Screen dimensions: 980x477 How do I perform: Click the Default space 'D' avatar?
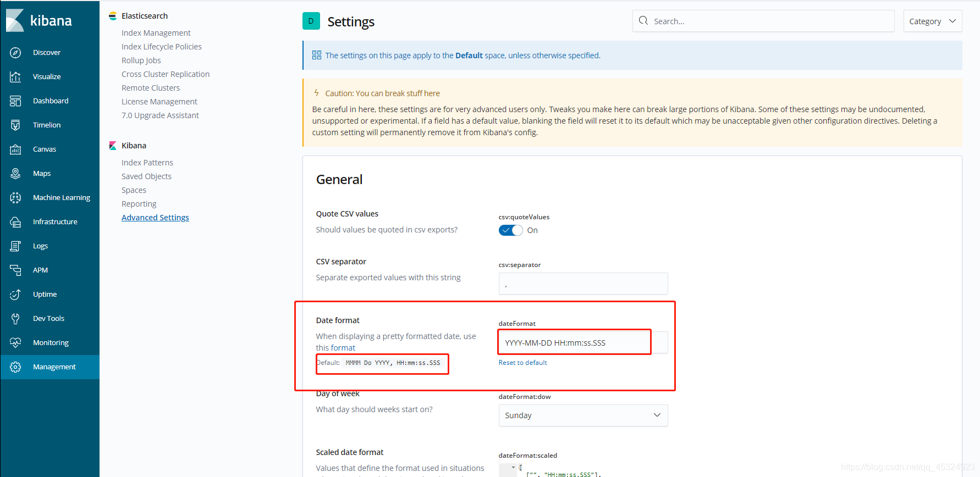[x=311, y=21]
